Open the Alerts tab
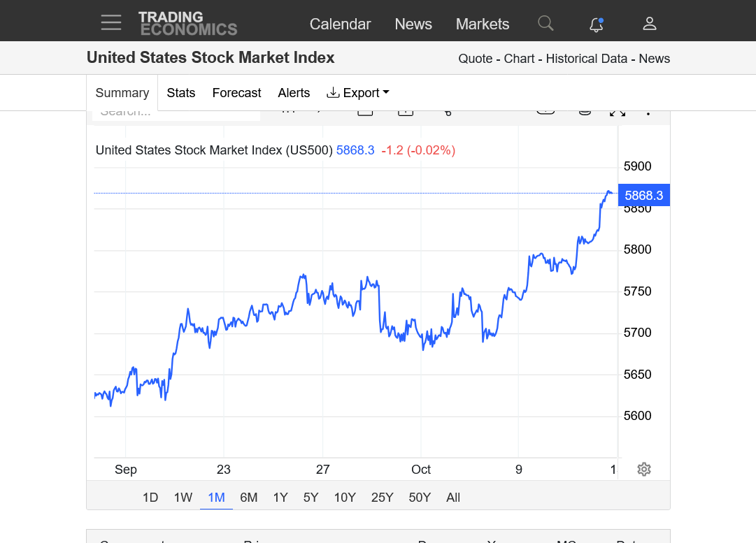The height and width of the screenshot is (543, 756). pos(294,92)
